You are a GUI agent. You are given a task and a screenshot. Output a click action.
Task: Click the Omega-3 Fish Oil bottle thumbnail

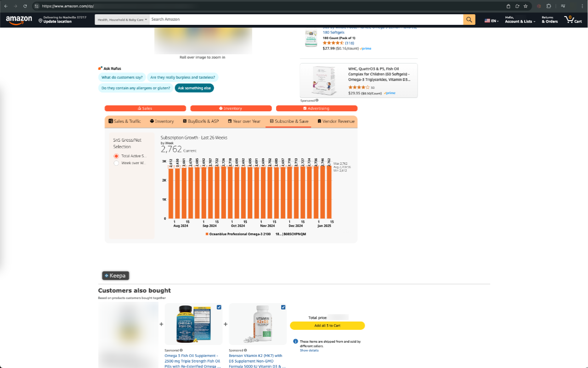pos(193,324)
